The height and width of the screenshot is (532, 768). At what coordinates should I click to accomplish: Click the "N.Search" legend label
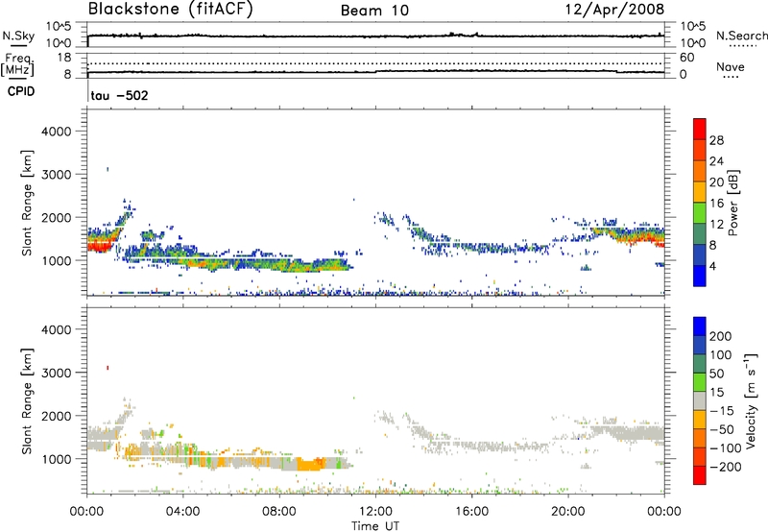tap(741, 36)
